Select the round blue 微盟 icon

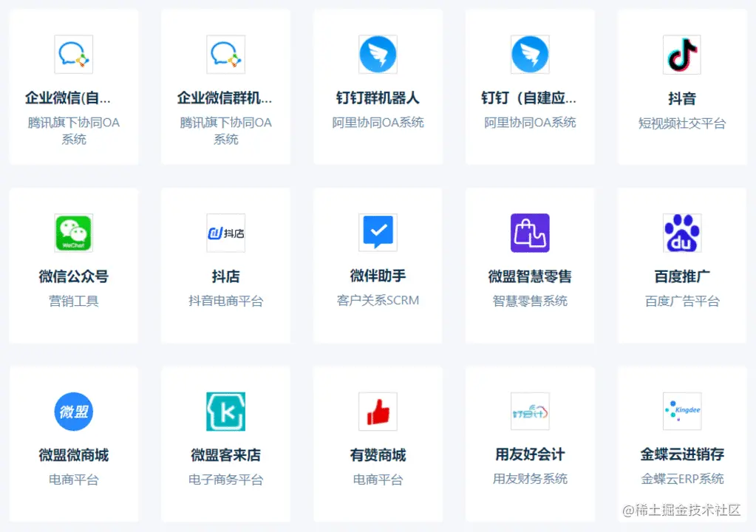(73, 412)
